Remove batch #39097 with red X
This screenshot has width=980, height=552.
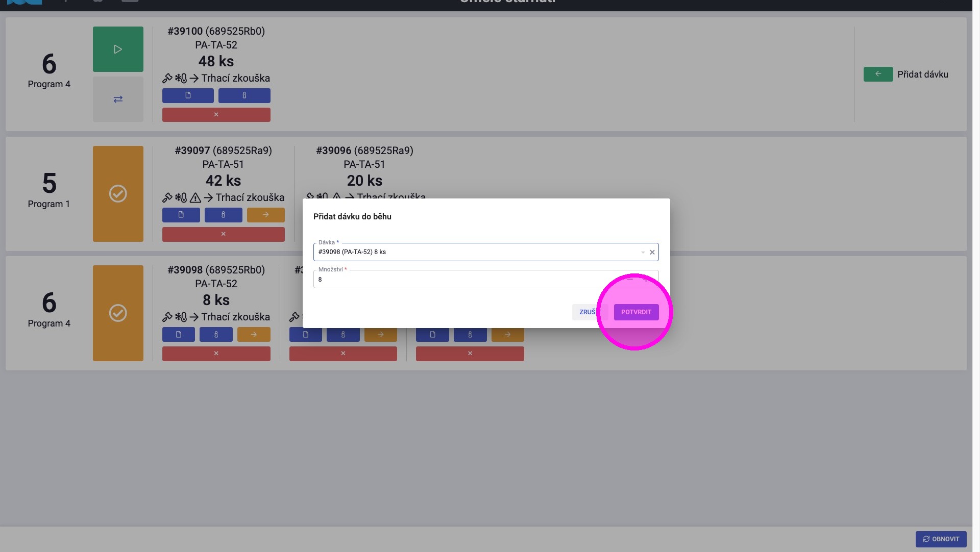pyautogui.click(x=223, y=234)
